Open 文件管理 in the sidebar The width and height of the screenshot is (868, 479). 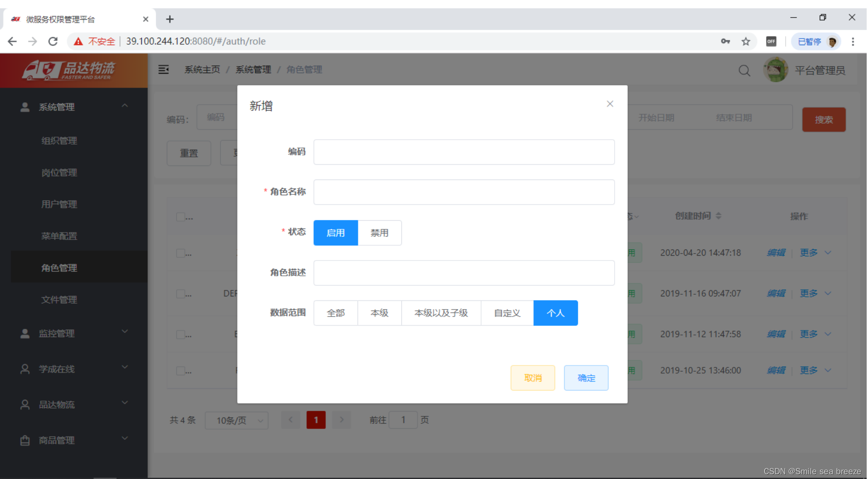59,299
